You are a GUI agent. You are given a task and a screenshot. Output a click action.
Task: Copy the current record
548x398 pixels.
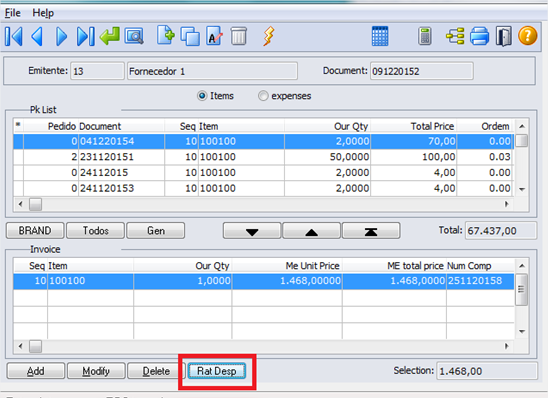(190, 36)
